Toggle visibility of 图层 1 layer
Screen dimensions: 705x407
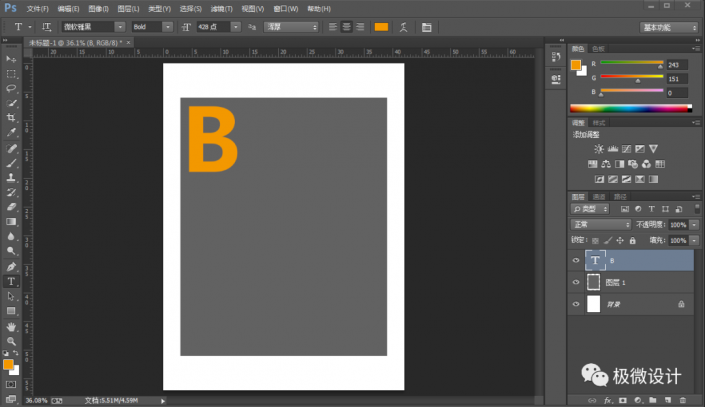tap(576, 282)
